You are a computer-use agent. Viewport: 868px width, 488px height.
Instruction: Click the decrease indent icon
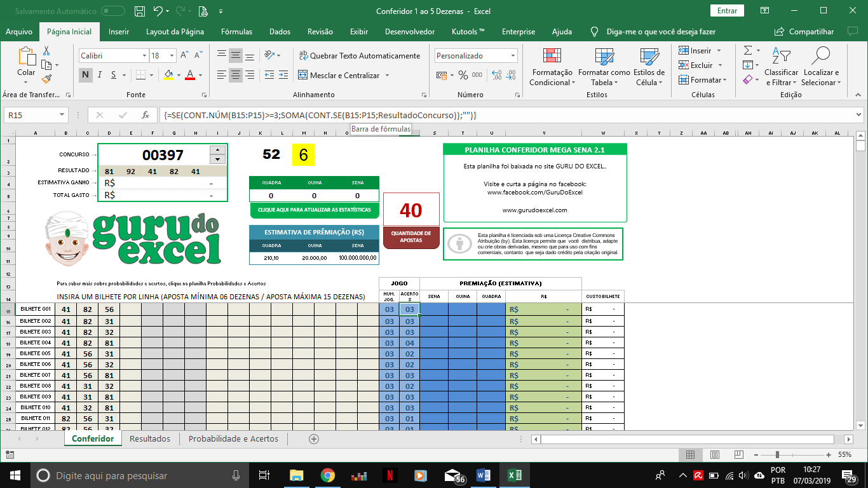point(269,75)
